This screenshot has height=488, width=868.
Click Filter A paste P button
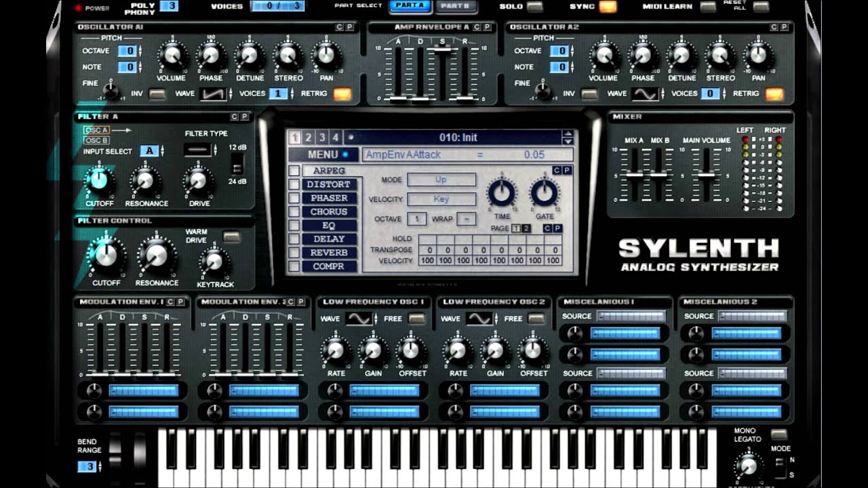pyautogui.click(x=245, y=117)
